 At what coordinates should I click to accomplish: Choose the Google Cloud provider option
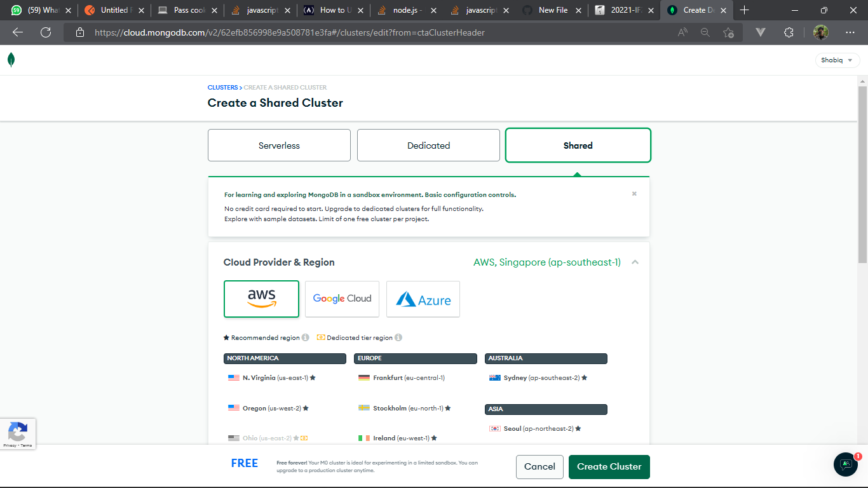(342, 299)
